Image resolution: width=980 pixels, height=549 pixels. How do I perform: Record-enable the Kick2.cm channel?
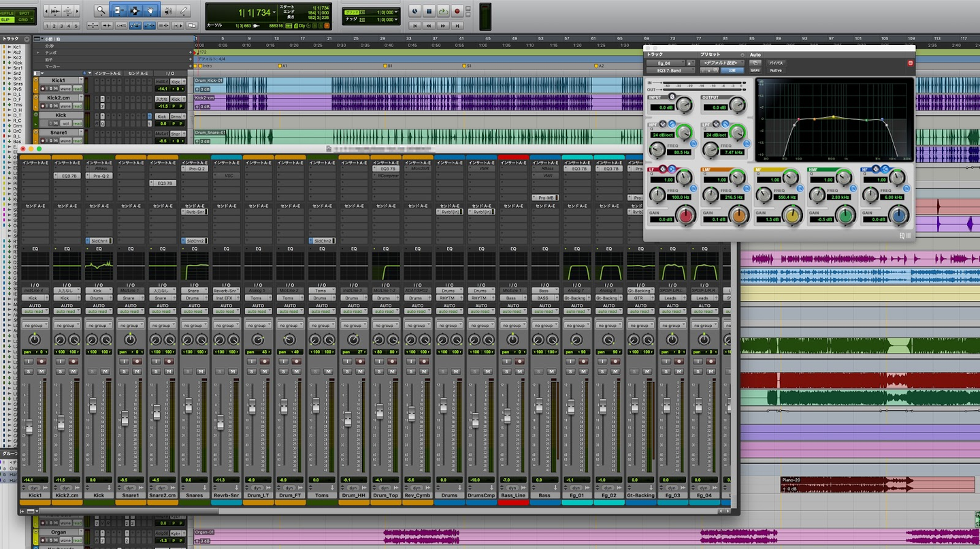73,361
